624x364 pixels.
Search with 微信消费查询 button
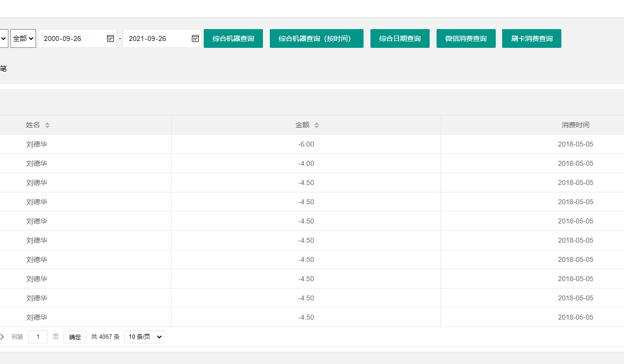click(466, 38)
